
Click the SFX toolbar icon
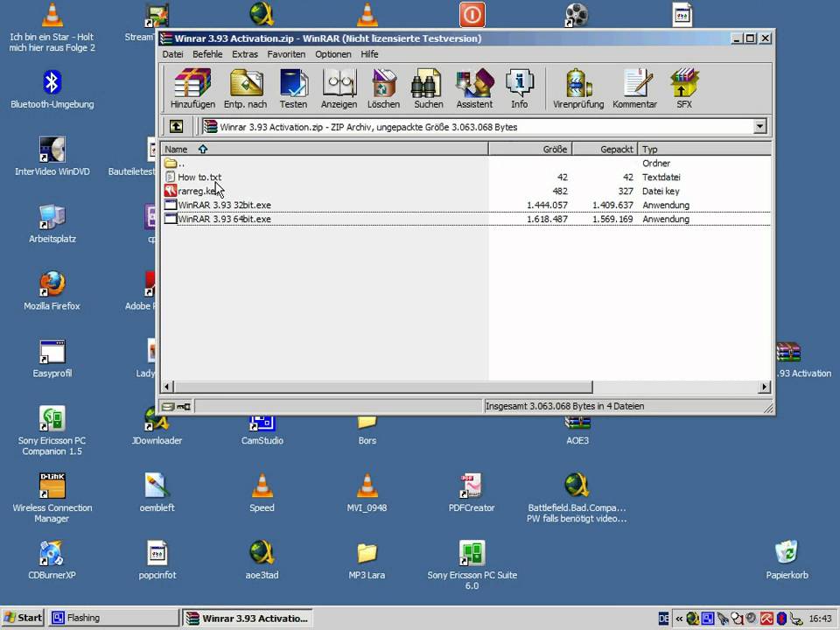(x=684, y=88)
